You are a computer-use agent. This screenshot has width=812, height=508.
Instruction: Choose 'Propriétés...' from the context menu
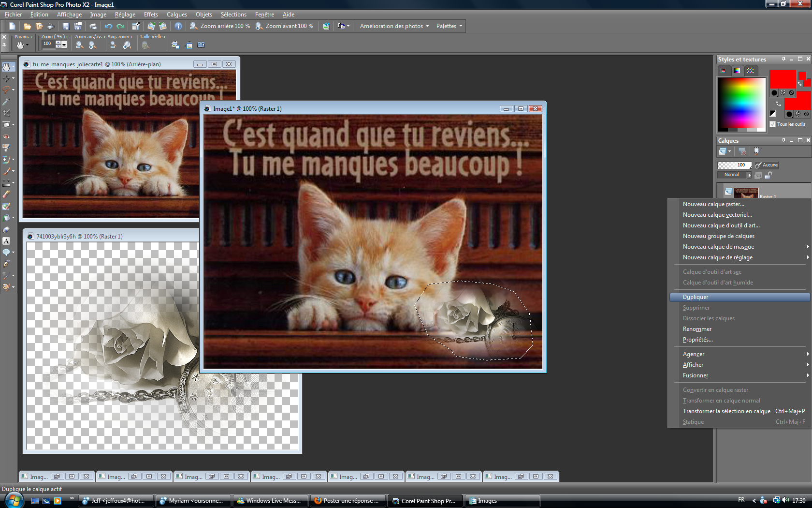pos(739,340)
